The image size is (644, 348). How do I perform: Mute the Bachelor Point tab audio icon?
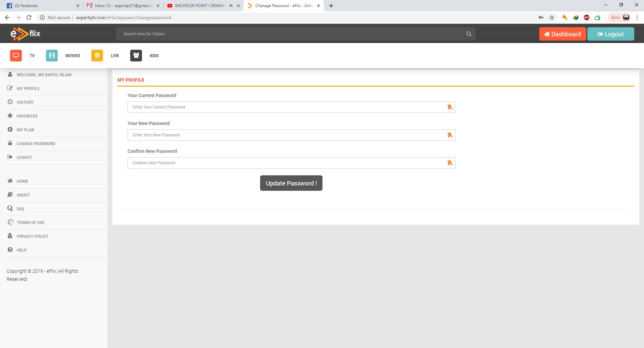[x=231, y=6]
